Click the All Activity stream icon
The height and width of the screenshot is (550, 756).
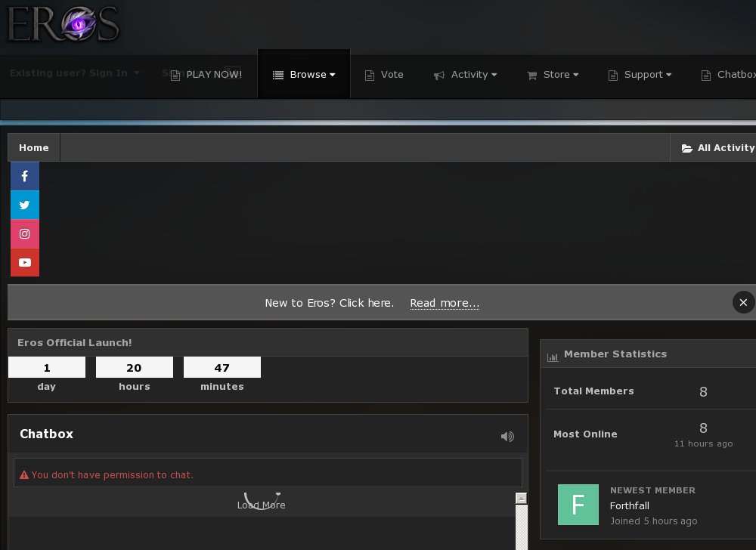pos(687,147)
